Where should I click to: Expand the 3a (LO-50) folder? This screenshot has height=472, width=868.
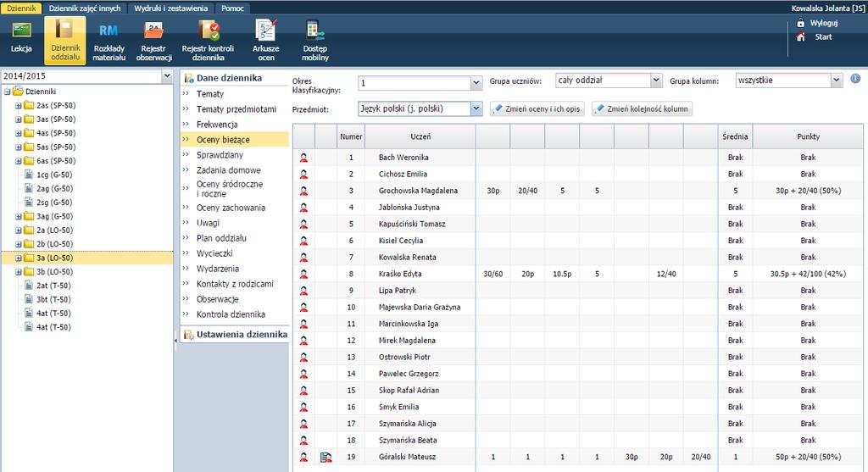click(19, 258)
